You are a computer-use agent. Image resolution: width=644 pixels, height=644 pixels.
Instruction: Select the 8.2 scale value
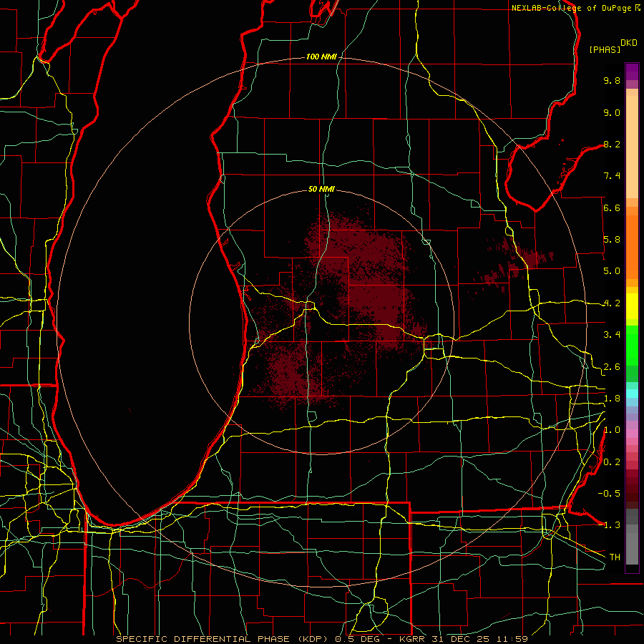click(x=612, y=144)
